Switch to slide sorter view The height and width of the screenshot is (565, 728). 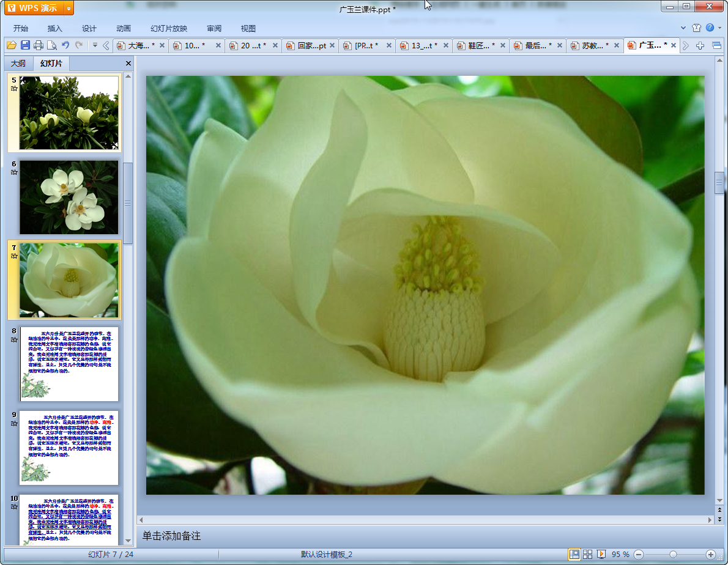coord(587,554)
